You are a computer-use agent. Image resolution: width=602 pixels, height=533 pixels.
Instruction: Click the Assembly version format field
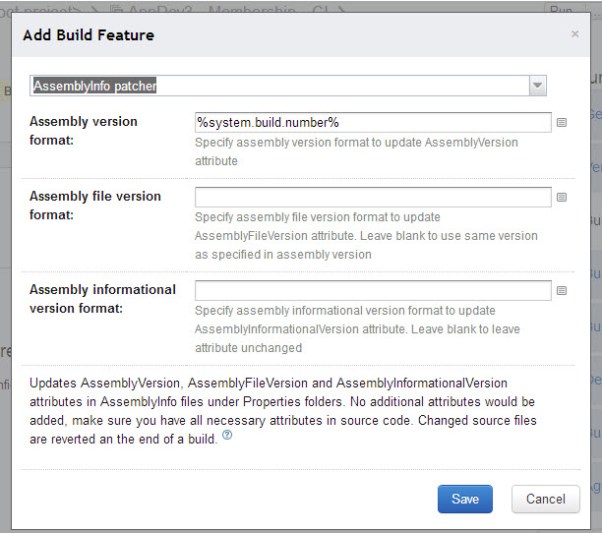point(373,122)
